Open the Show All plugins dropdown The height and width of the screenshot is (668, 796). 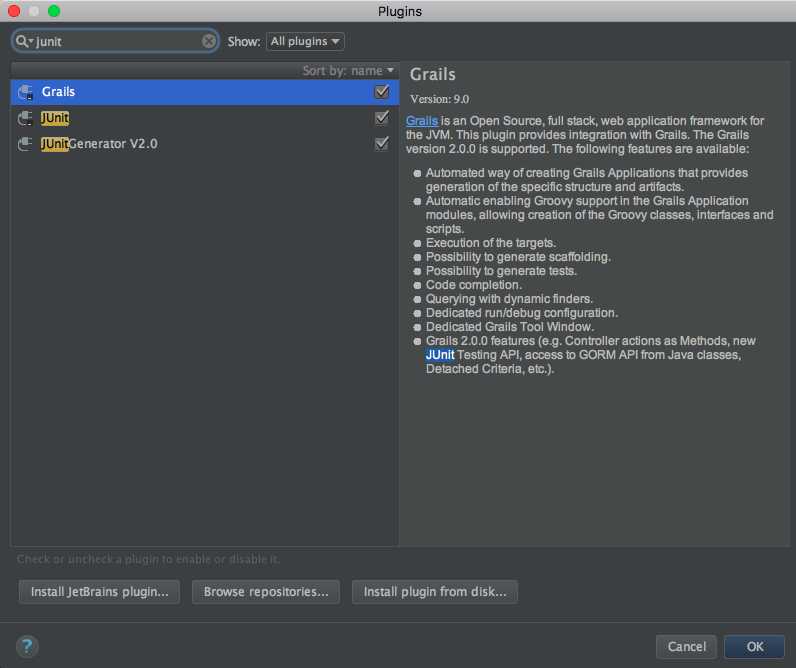click(305, 41)
